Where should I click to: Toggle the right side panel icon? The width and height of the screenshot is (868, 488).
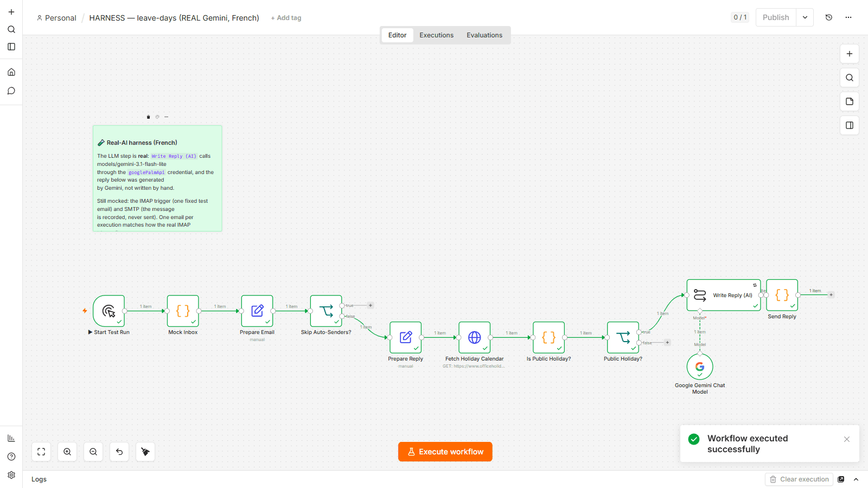click(850, 125)
